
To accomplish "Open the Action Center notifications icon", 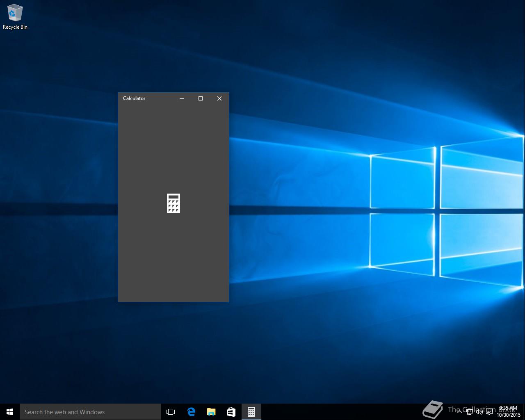I will 489,412.
